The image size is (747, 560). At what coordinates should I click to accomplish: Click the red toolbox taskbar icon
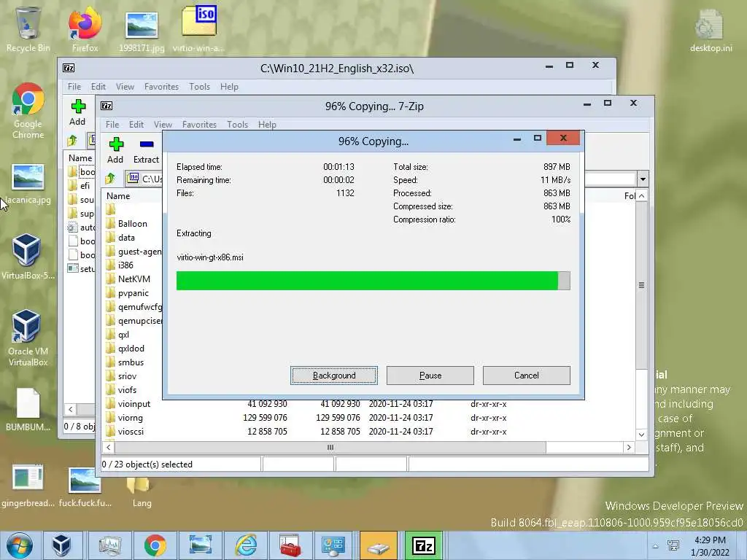(x=290, y=545)
